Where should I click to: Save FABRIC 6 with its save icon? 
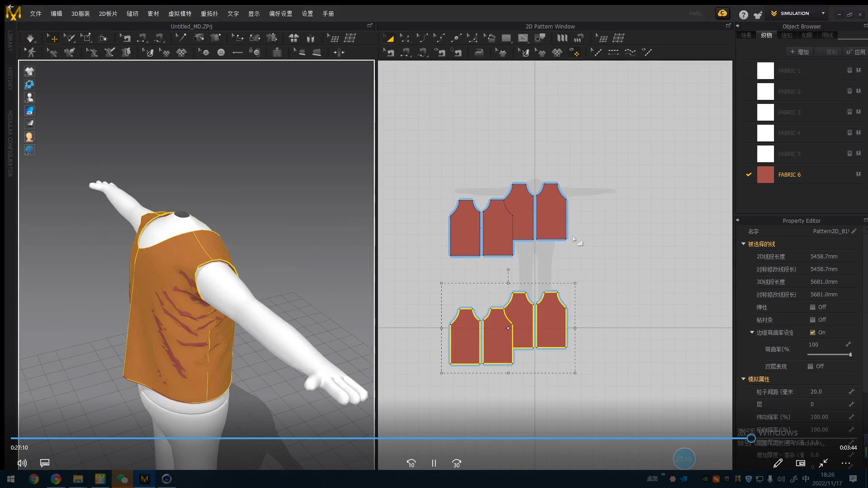859,174
